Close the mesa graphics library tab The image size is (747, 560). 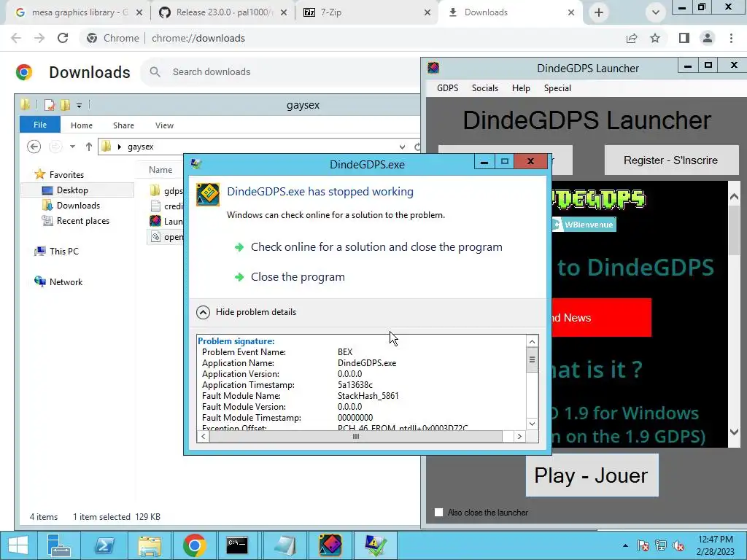(x=139, y=12)
